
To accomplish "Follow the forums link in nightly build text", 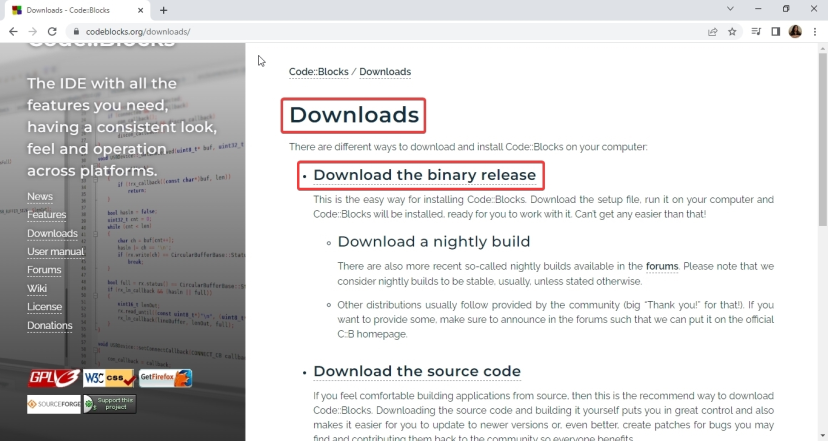I will (662, 266).
